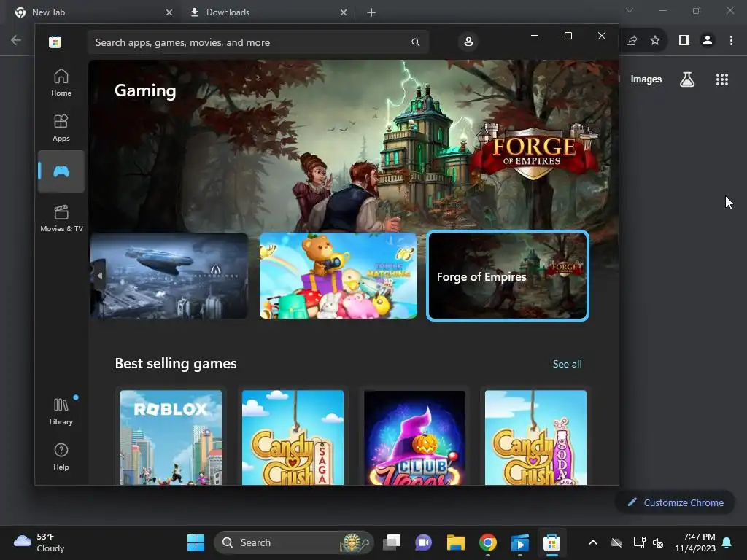Click the magnifier search icon in Store
The height and width of the screenshot is (560, 747).
(x=415, y=42)
